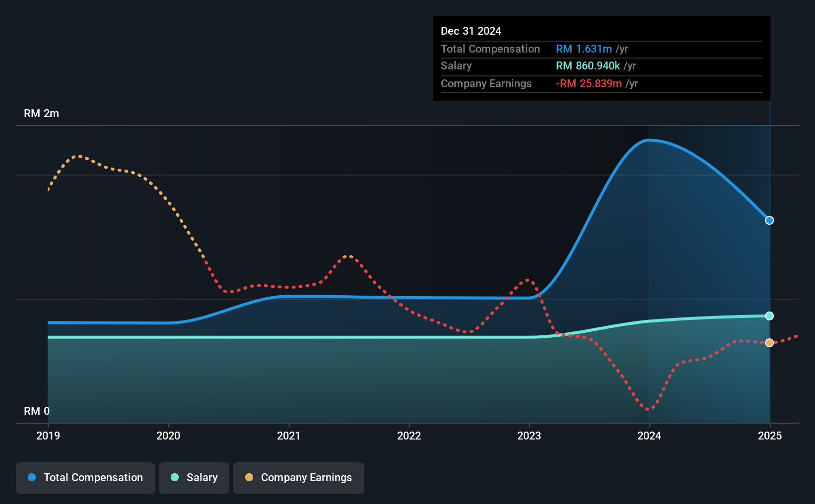Click the Salary label in tooltip
Screen dimensions: 815x504
pyautogui.click(x=456, y=66)
